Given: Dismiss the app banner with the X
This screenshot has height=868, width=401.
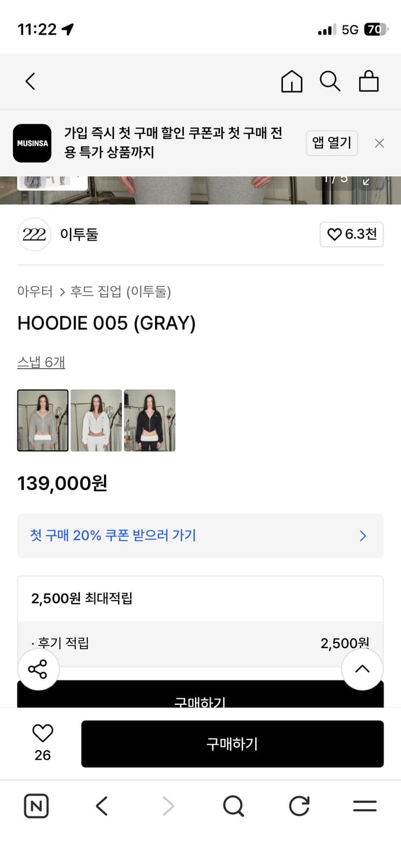Looking at the screenshot, I should [x=379, y=143].
